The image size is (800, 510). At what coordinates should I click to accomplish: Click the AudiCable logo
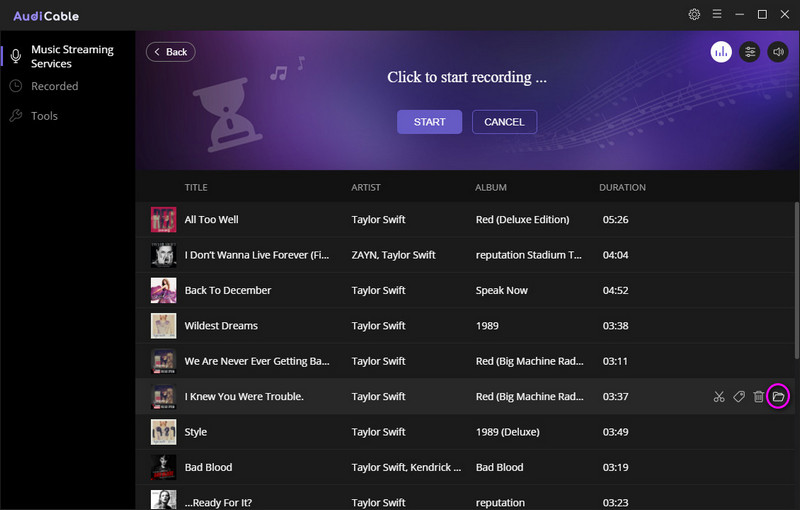tap(46, 16)
